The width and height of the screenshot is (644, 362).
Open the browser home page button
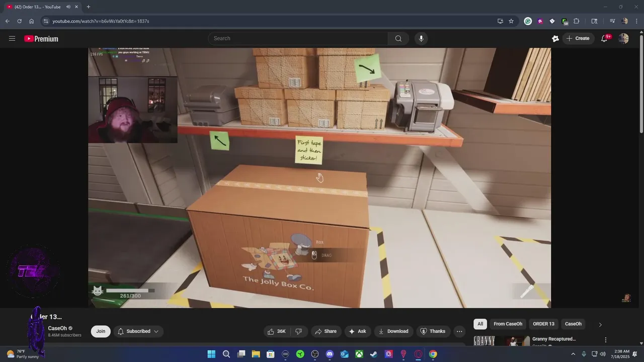click(31, 21)
